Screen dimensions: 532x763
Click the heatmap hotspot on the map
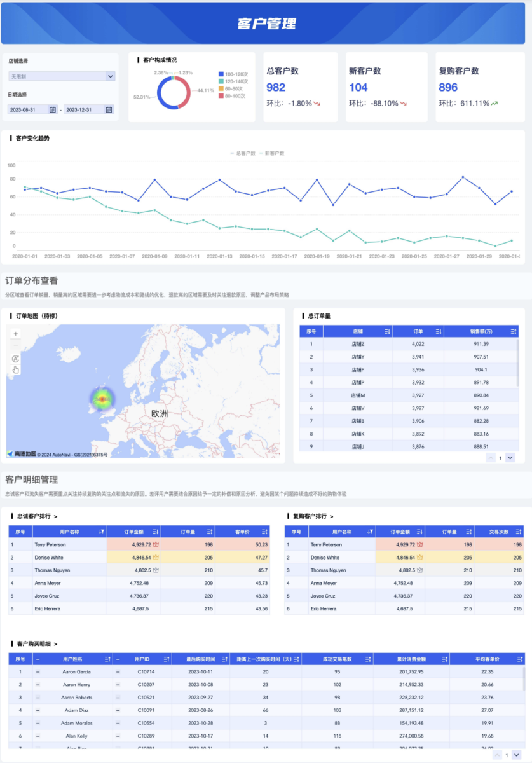click(x=102, y=399)
